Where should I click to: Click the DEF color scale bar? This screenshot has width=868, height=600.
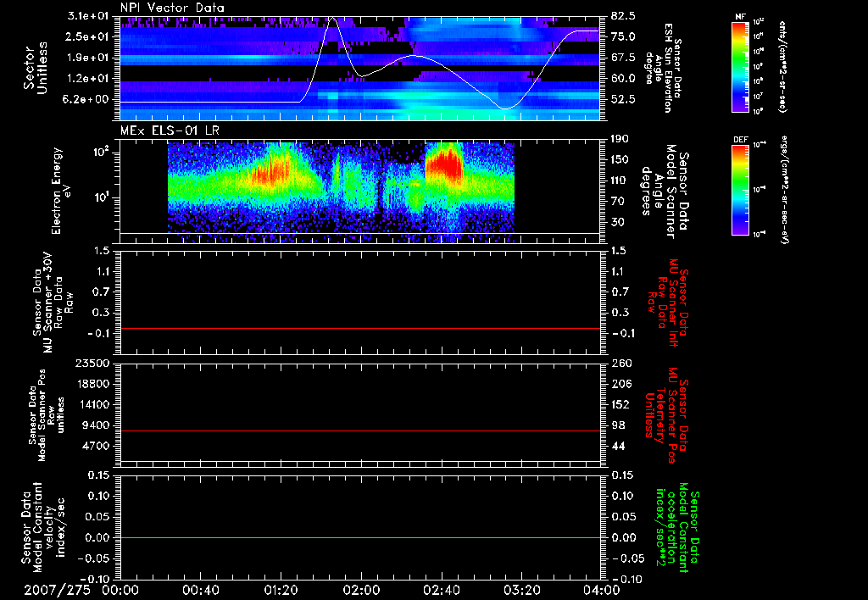pos(740,190)
